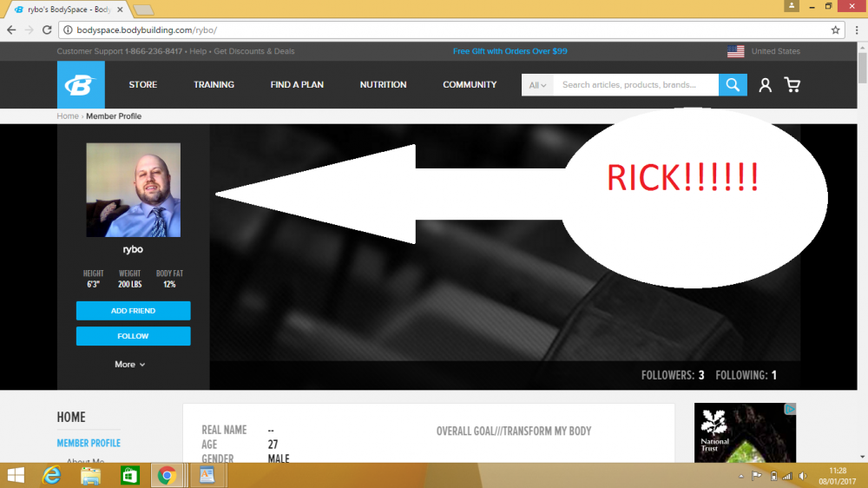868x488 pixels.
Task: Expand the More dropdown under the profile
Action: pyautogui.click(x=130, y=365)
